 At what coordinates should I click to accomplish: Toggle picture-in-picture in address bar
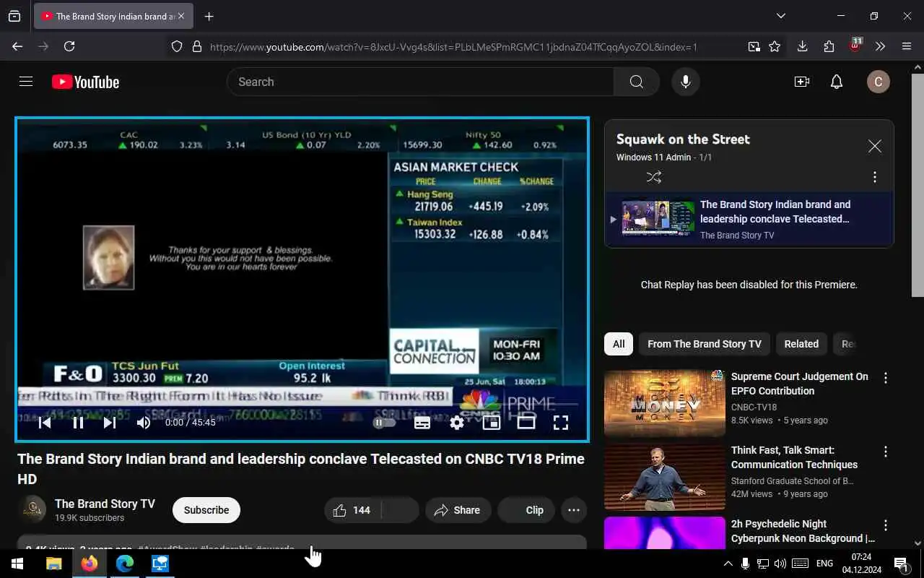coord(754,46)
